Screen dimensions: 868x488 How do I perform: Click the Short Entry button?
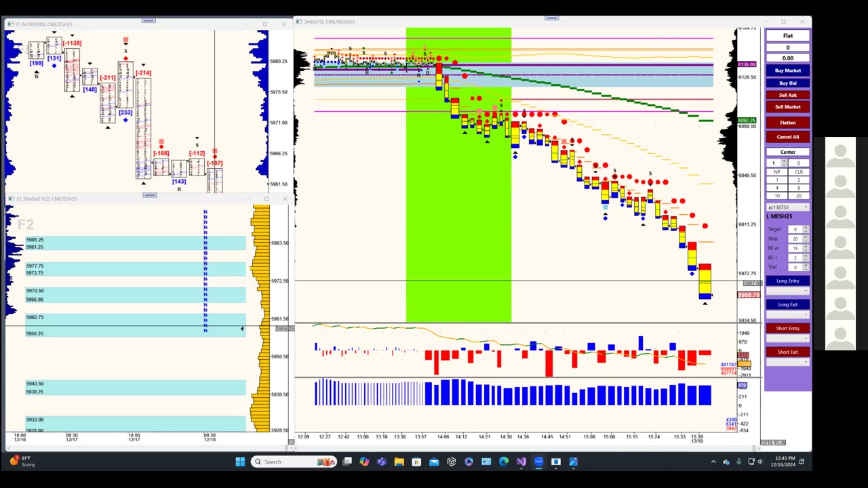tap(787, 328)
